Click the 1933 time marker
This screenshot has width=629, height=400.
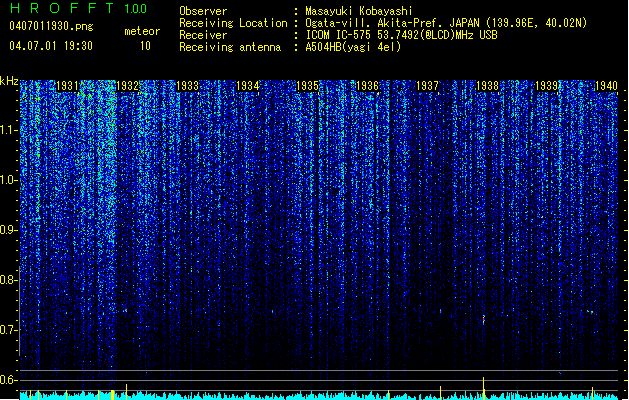click(188, 86)
